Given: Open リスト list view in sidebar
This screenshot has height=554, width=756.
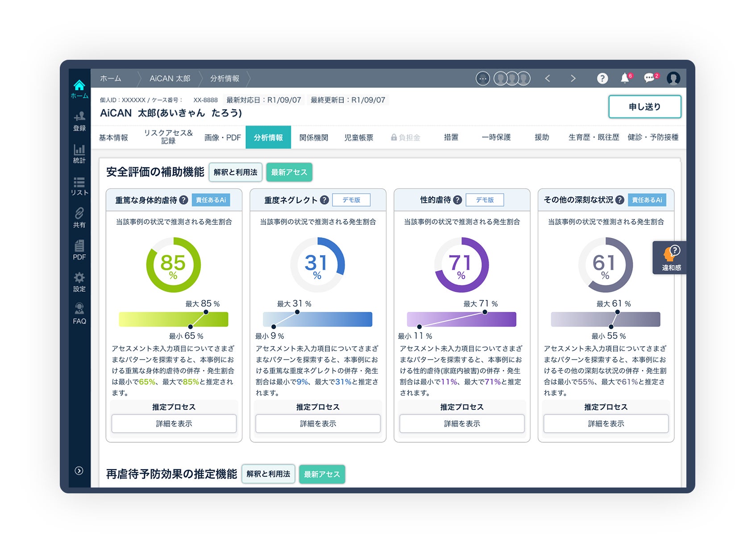Looking at the screenshot, I should pos(79,186).
